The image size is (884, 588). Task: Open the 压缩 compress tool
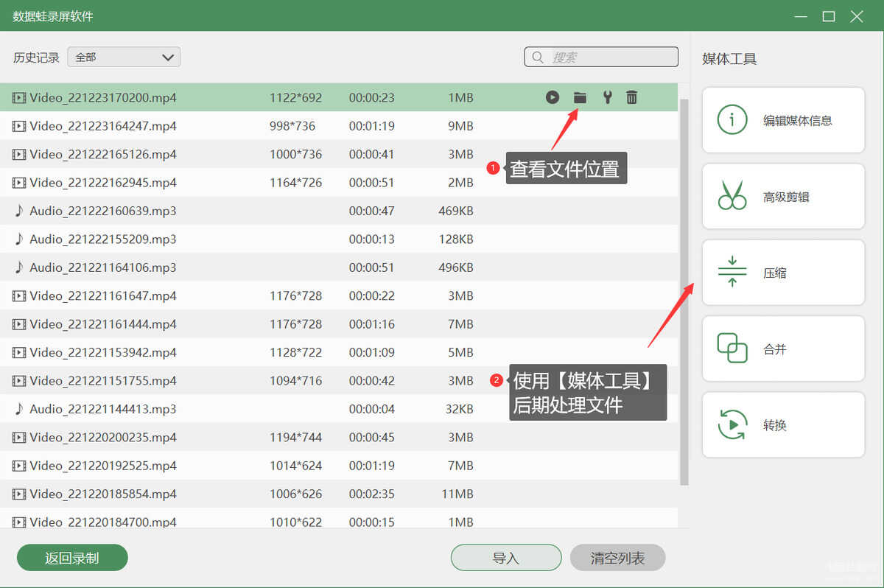[x=783, y=273]
